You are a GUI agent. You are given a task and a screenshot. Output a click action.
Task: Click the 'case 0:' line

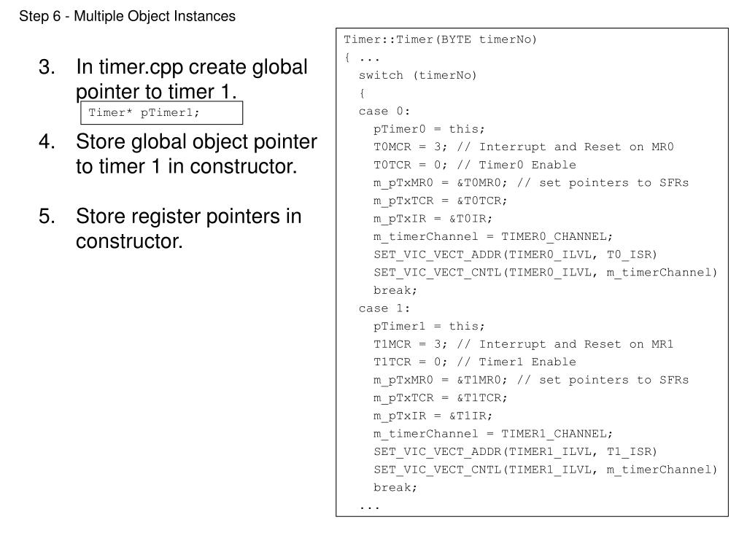[x=384, y=111]
